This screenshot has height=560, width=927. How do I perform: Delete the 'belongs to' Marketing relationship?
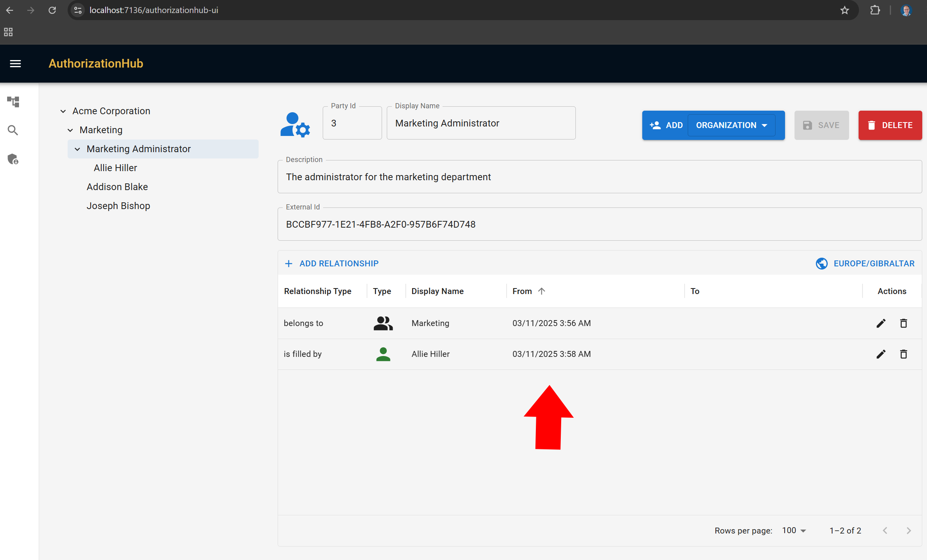(x=904, y=323)
